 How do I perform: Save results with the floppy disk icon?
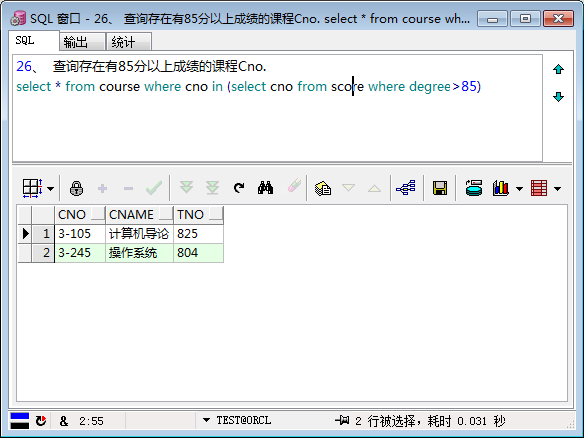440,188
